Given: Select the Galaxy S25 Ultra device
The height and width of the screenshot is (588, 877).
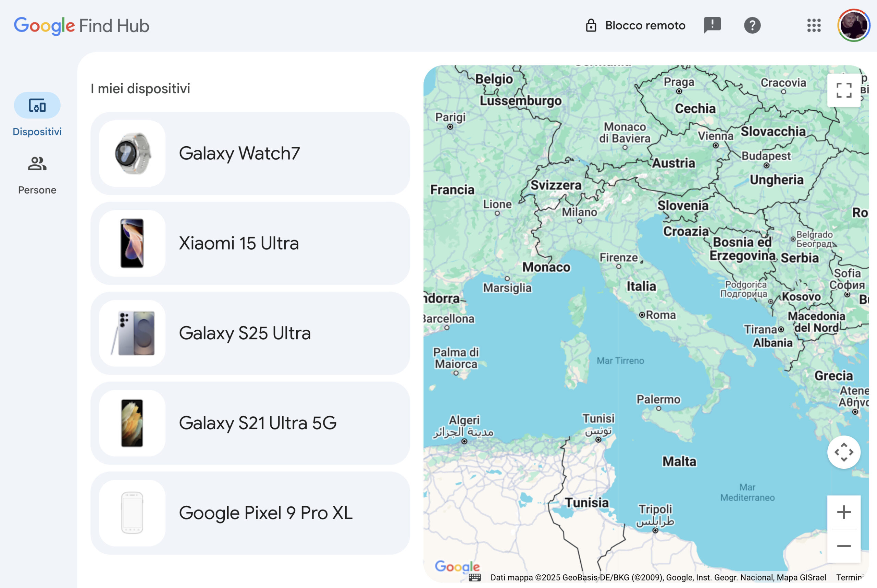Looking at the screenshot, I should click(x=250, y=333).
